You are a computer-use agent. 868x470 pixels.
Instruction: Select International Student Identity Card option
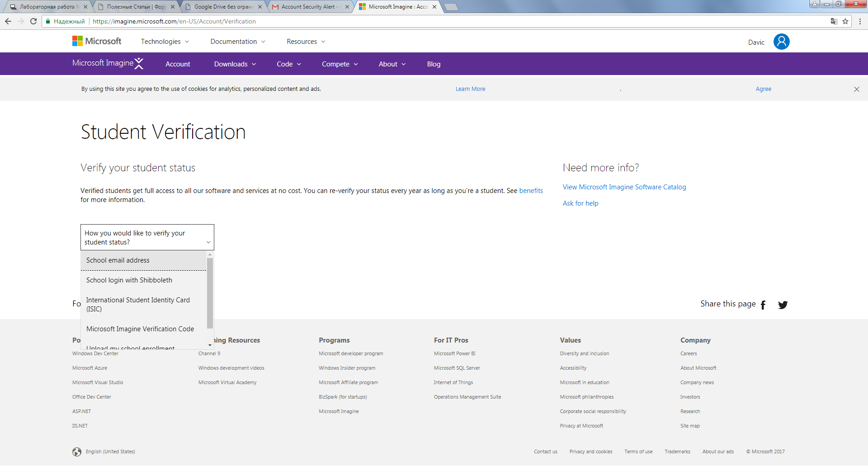pyautogui.click(x=144, y=305)
